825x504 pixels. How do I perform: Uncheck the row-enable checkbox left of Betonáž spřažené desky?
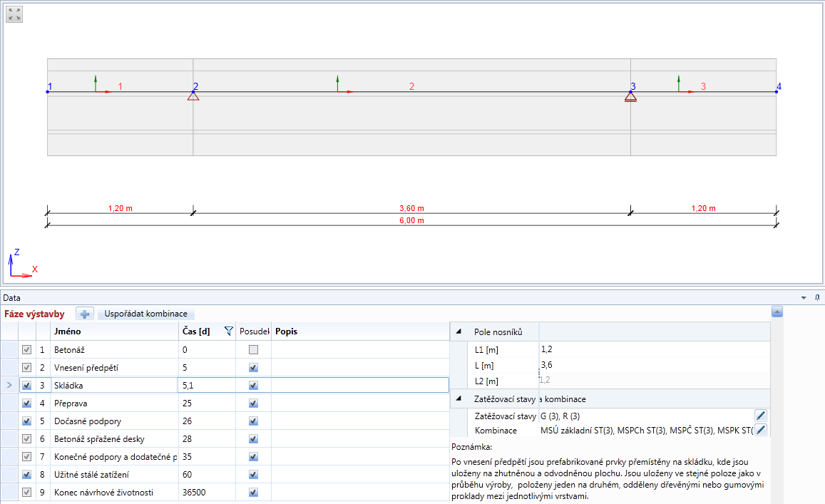tap(27, 438)
